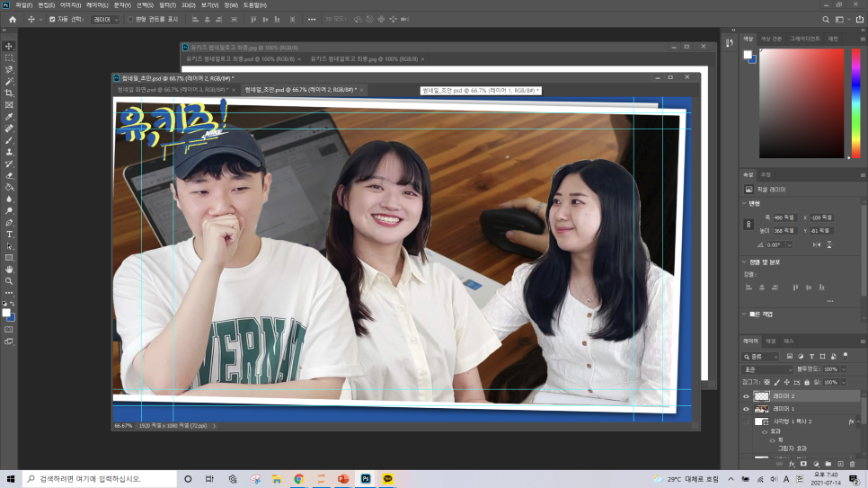Click the create new layer icon
The image size is (868, 488).
pos(840,464)
